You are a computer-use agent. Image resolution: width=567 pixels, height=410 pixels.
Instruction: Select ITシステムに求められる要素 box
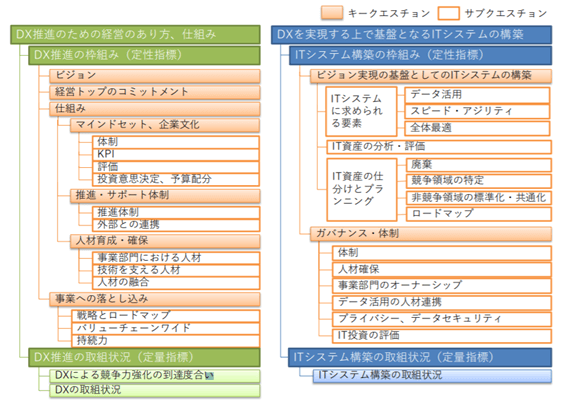(x=361, y=111)
